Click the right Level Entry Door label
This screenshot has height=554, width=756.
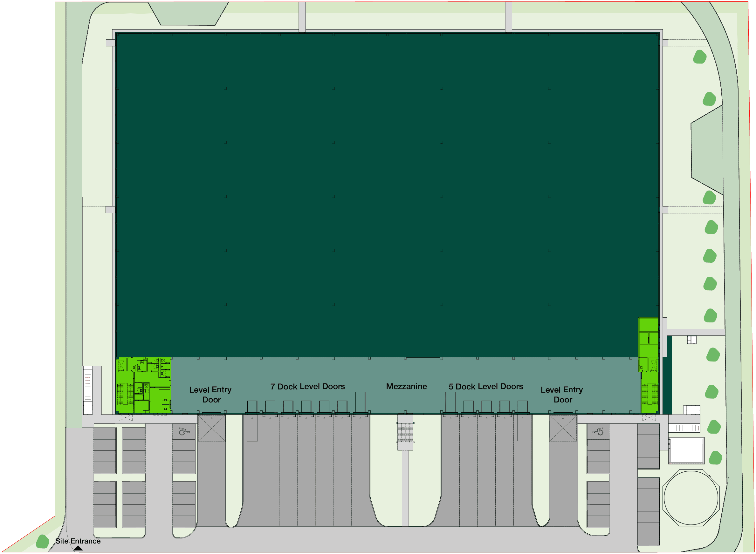(562, 394)
